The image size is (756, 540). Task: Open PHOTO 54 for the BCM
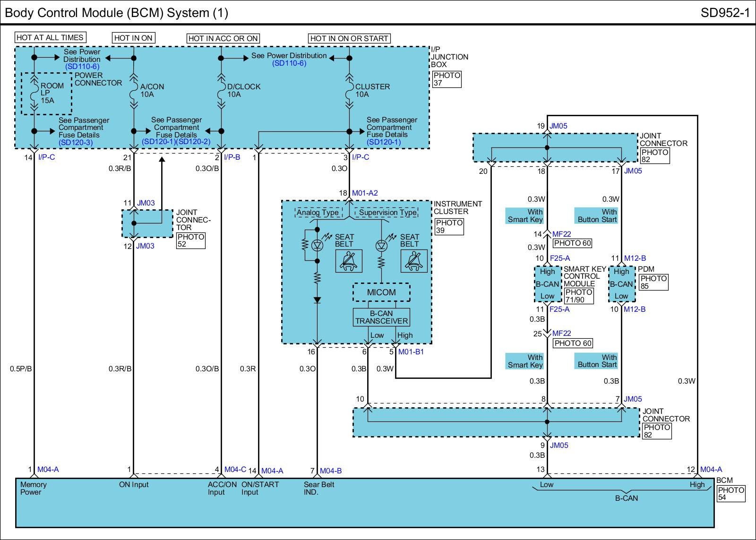coord(731,494)
